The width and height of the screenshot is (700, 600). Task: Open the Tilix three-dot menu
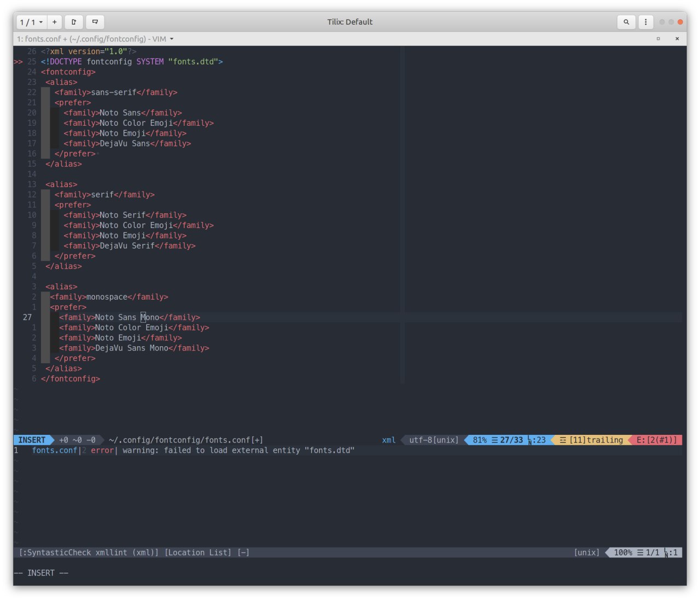646,22
